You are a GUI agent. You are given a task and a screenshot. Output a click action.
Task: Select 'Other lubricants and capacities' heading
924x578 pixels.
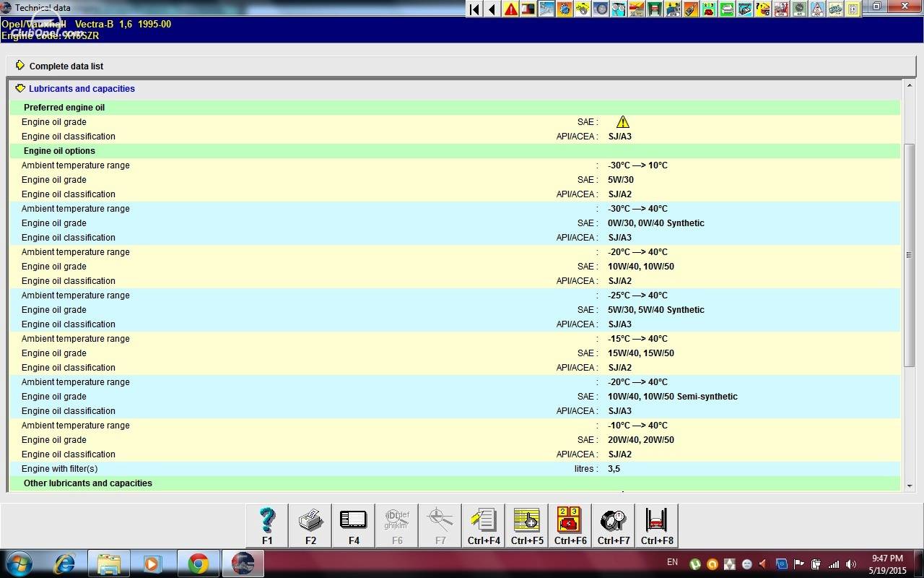point(88,483)
